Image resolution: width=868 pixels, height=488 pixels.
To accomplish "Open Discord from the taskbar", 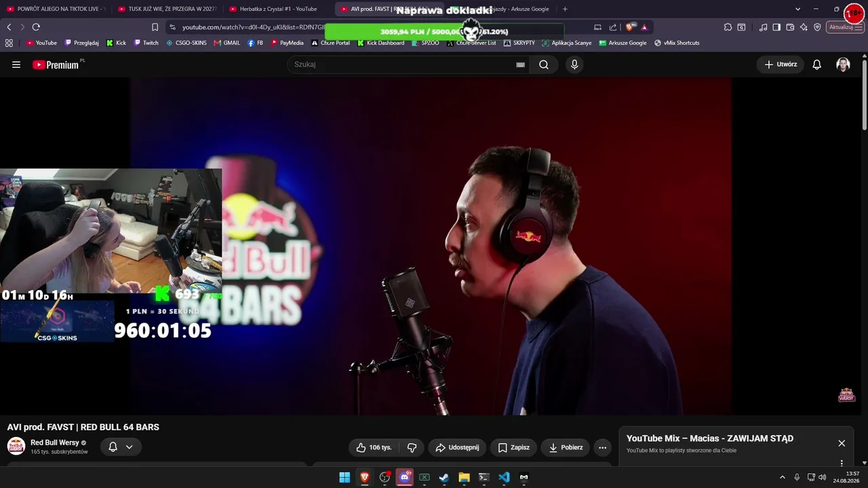I will tap(405, 477).
